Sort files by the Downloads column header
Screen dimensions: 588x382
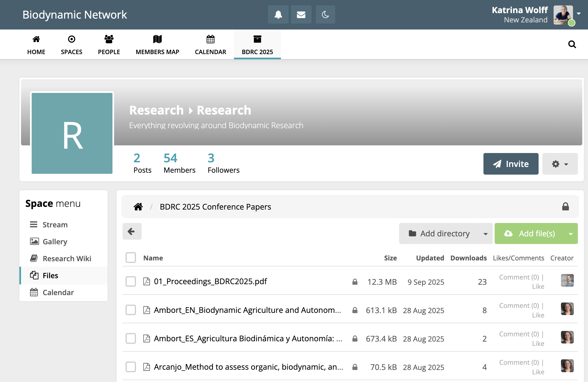(468, 258)
